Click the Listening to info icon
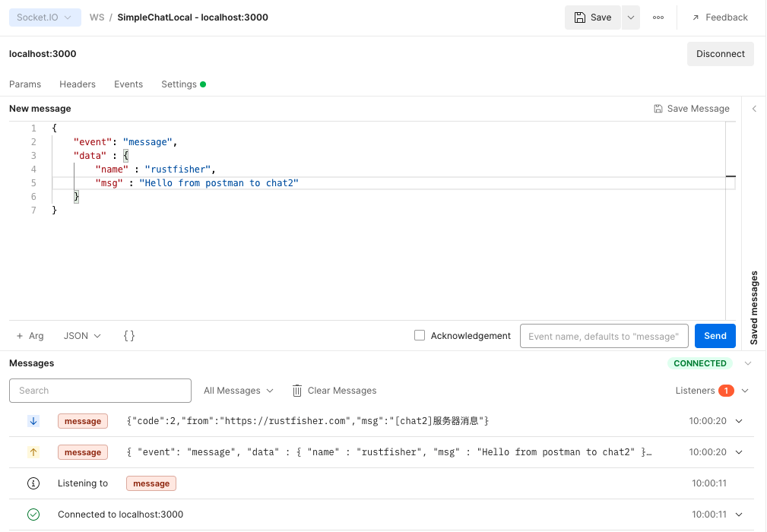The width and height of the screenshot is (767, 532). pos(33,483)
